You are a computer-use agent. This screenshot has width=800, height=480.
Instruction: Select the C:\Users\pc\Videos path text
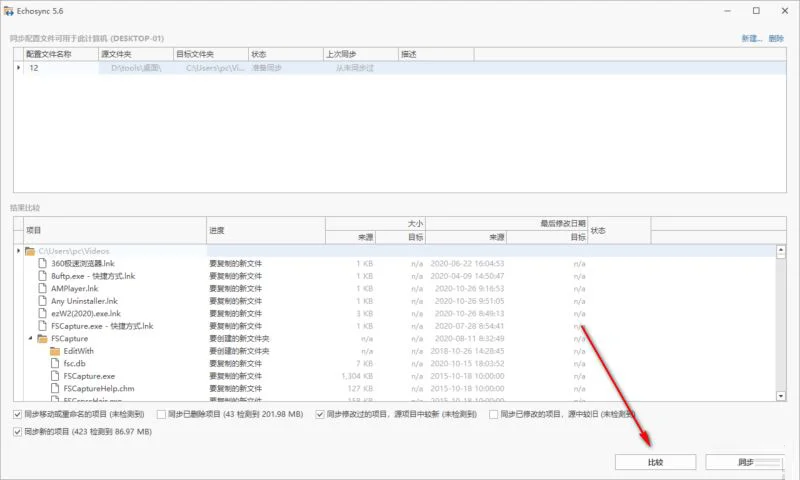click(x=74, y=251)
